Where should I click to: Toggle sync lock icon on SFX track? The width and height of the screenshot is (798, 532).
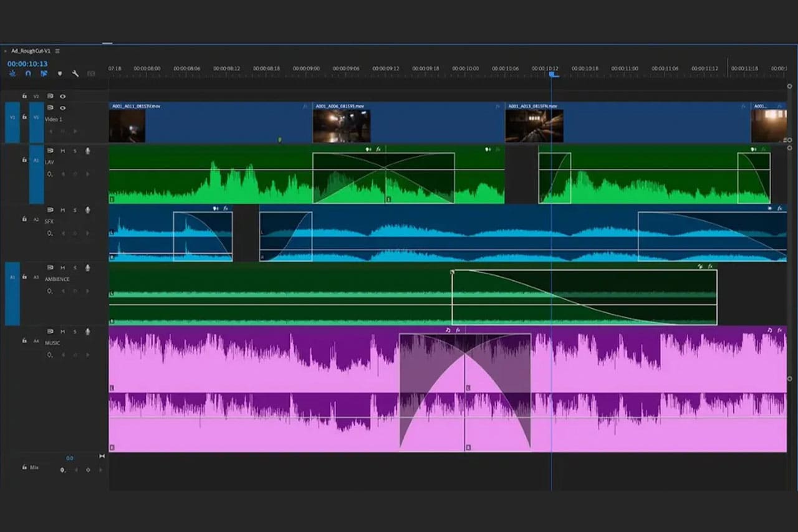point(50,210)
